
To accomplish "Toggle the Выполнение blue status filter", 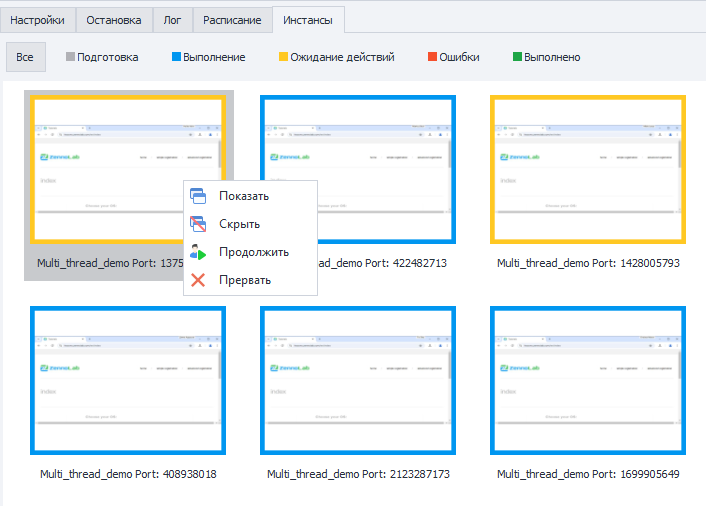I will tap(207, 57).
